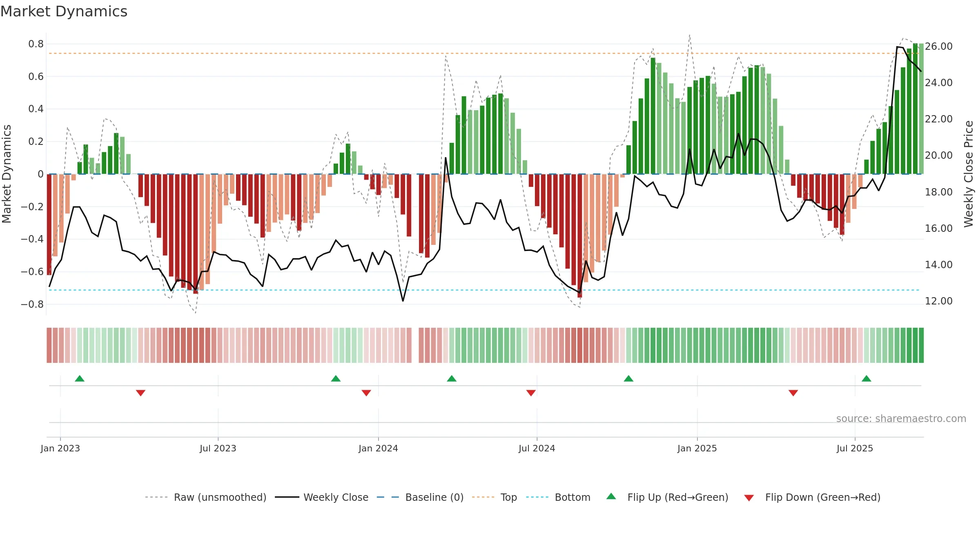Image resolution: width=980 pixels, height=551 pixels.
Task: Click the 0.6 left axis tick label
Action: (x=36, y=76)
